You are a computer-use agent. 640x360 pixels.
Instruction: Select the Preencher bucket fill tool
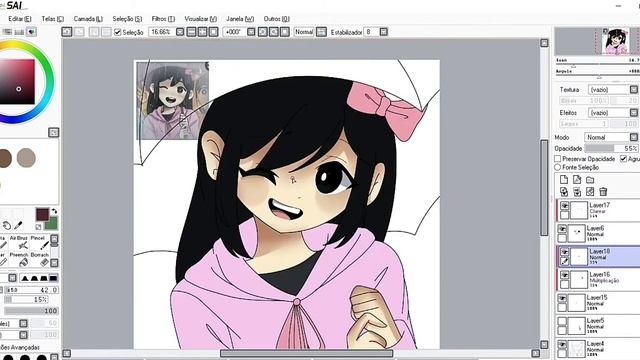(x=19, y=259)
